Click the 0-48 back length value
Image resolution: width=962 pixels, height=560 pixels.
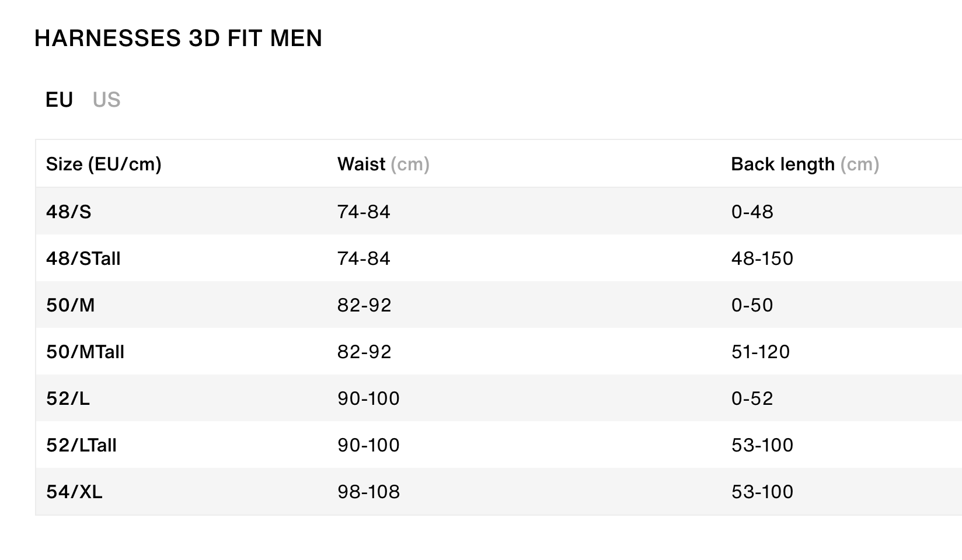pos(752,211)
